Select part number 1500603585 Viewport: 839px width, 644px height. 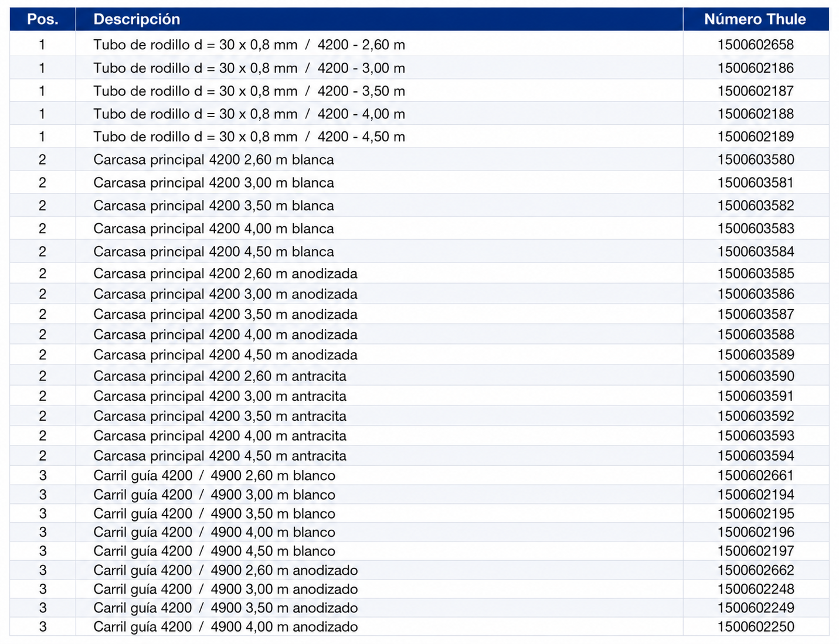pyautogui.click(x=756, y=273)
